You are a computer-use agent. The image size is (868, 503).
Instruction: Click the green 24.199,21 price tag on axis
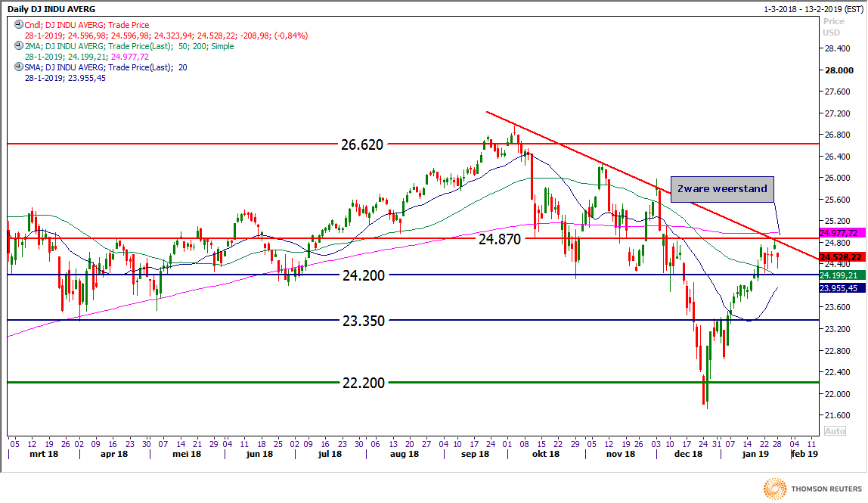(842, 275)
